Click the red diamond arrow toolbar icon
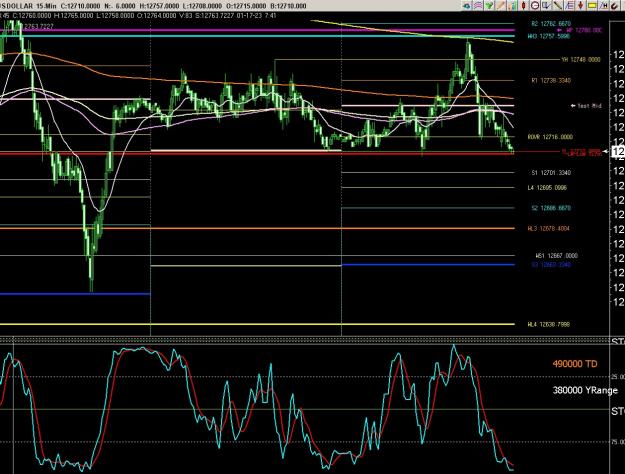The height and width of the screenshot is (474, 625). coord(581,6)
